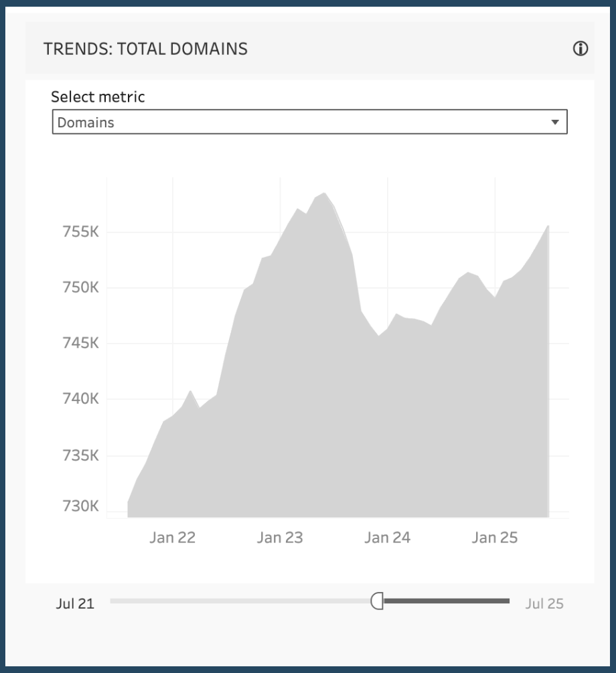Click the 'Domains' text in metric selector
Viewport: 616px width, 673px height.
(x=86, y=123)
